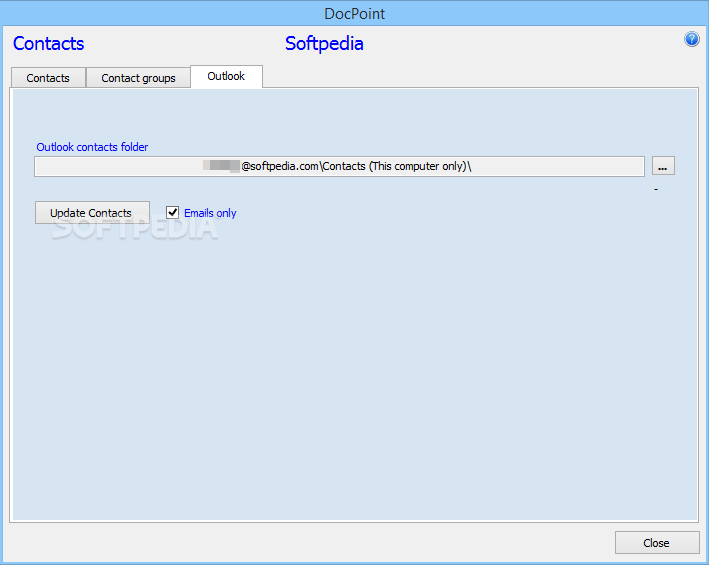Select the Outlook tab
This screenshot has width=709, height=565.
(226, 76)
